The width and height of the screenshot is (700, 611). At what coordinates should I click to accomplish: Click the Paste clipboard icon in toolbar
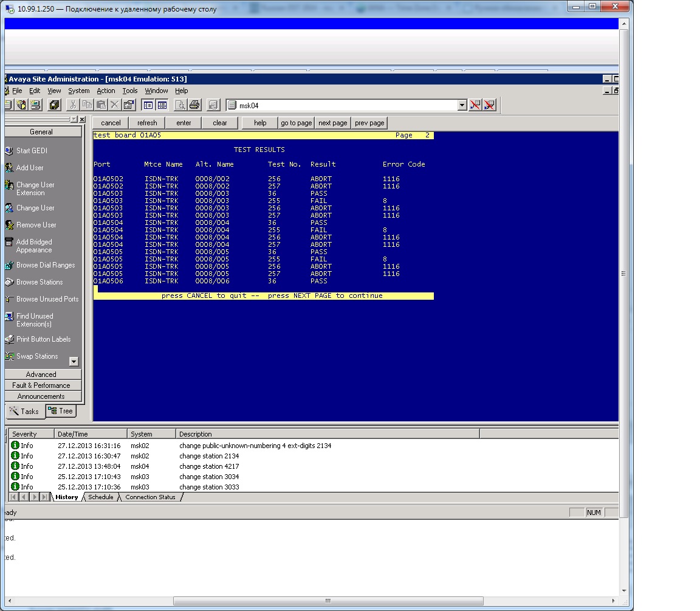(101, 105)
